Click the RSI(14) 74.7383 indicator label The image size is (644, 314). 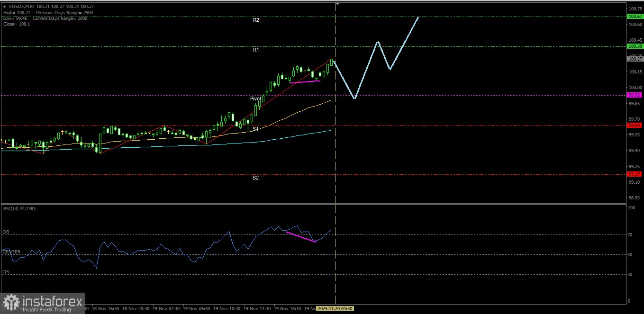click(x=19, y=208)
